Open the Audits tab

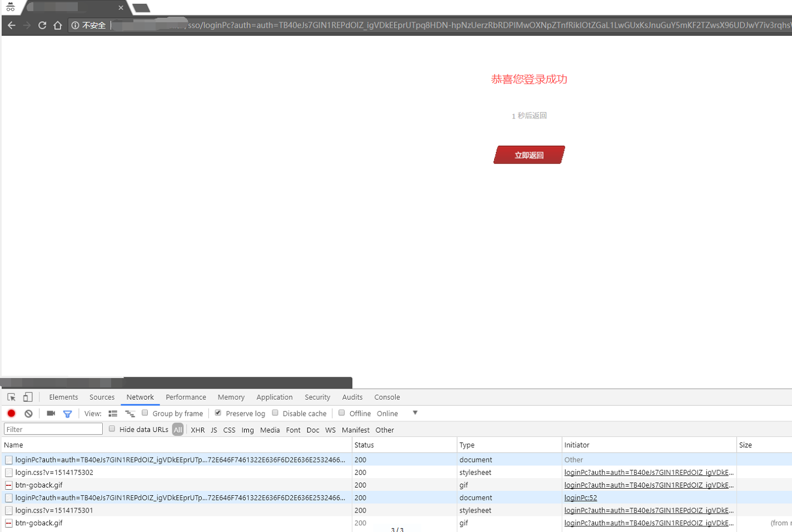click(x=352, y=397)
